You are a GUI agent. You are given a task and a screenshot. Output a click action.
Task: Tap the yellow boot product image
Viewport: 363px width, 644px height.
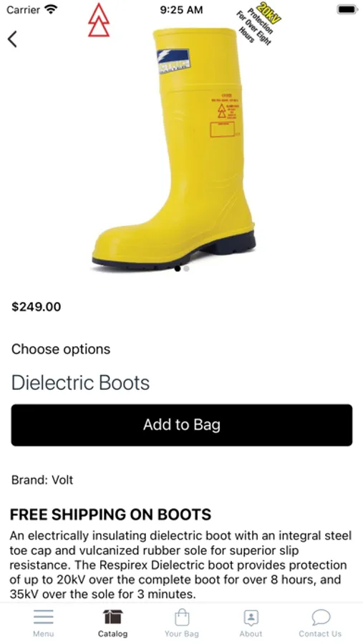pos(174,149)
